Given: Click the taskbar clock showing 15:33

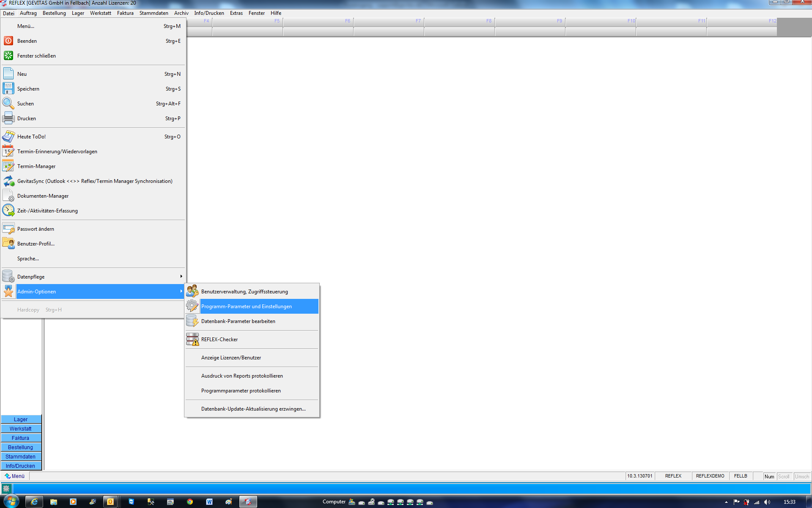Looking at the screenshot, I should [789, 502].
